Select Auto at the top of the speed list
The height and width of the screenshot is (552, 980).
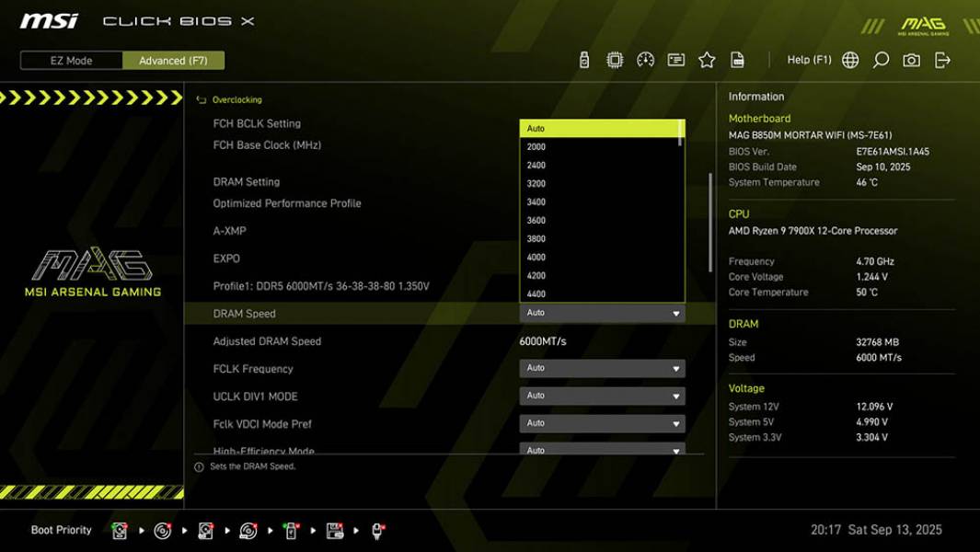(602, 128)
